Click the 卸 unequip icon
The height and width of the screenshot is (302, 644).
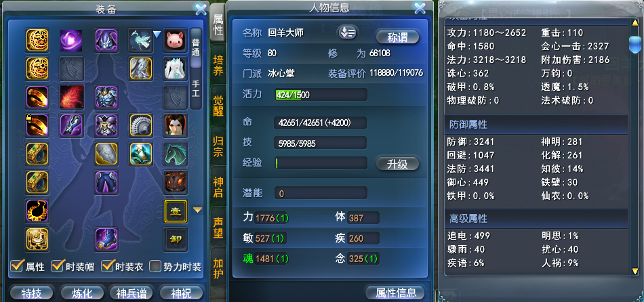176,239
